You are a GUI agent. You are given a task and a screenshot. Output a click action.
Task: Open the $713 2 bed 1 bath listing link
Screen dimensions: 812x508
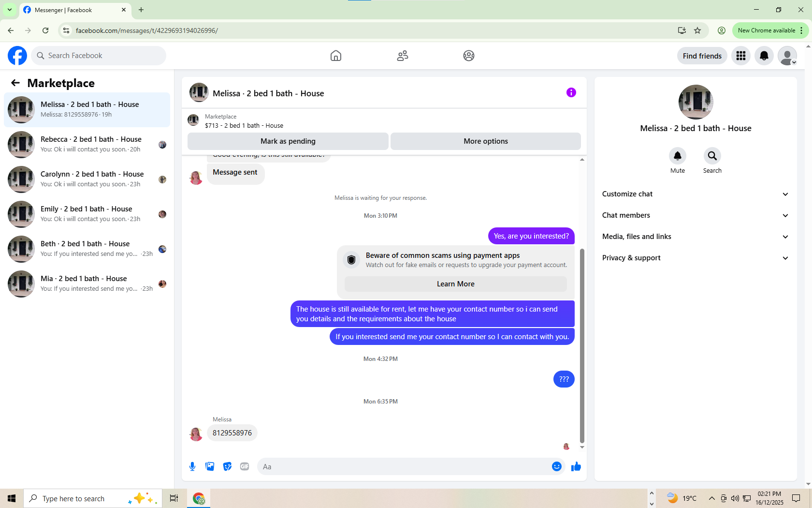point(244,125)
